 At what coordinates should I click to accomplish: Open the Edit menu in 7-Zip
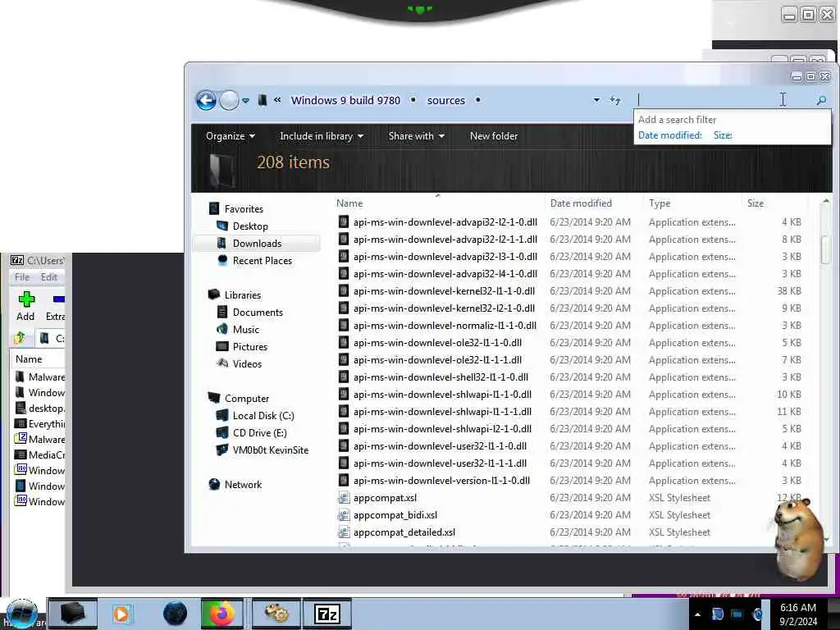pyautogui.click(x=48, y=277)
